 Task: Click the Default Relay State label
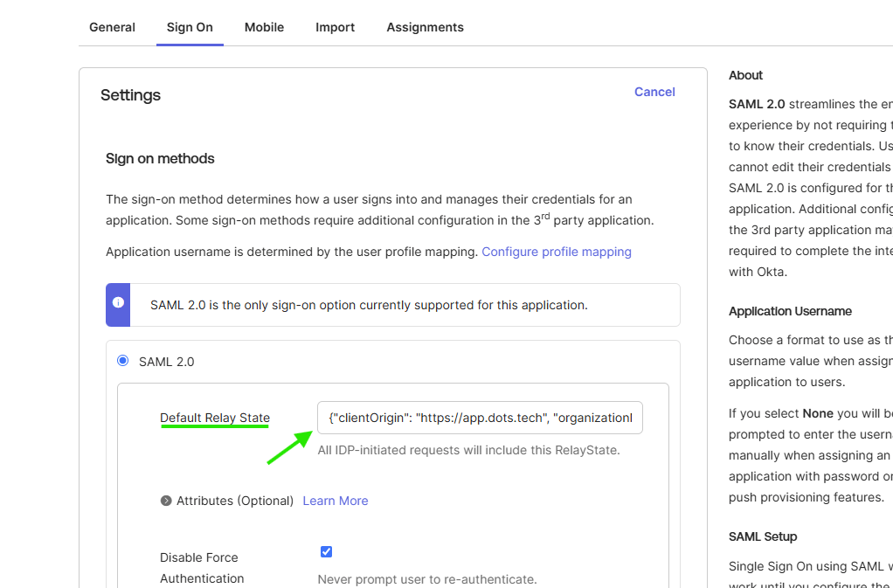215,418
